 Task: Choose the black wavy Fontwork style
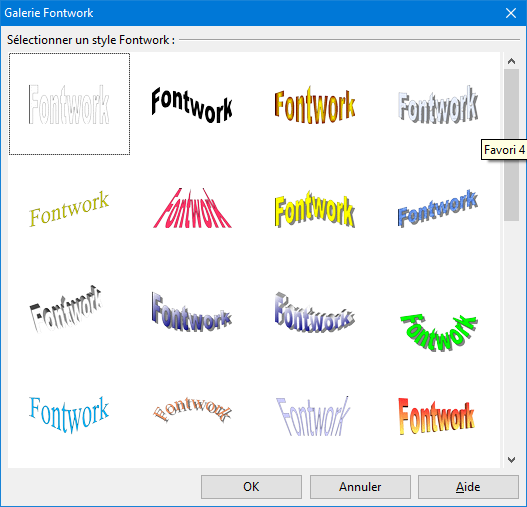tap(192, 104)
